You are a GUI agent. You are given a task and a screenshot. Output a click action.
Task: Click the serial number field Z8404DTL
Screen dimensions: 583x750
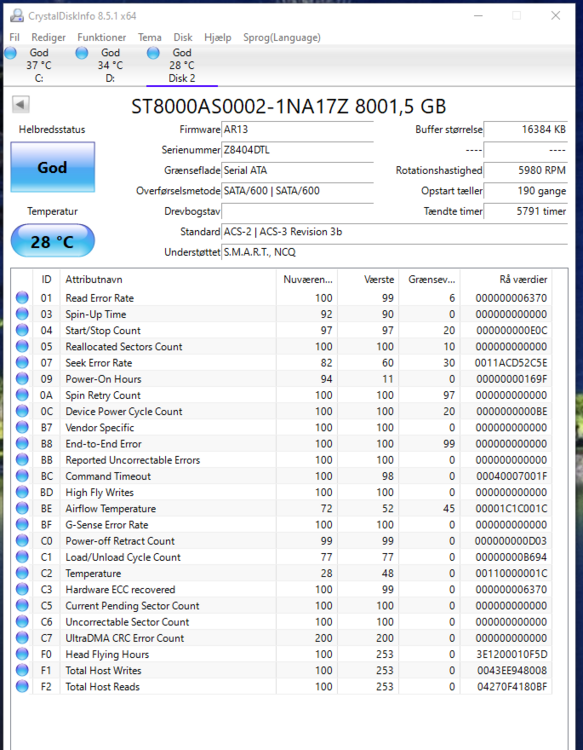(x=297, y=150)
